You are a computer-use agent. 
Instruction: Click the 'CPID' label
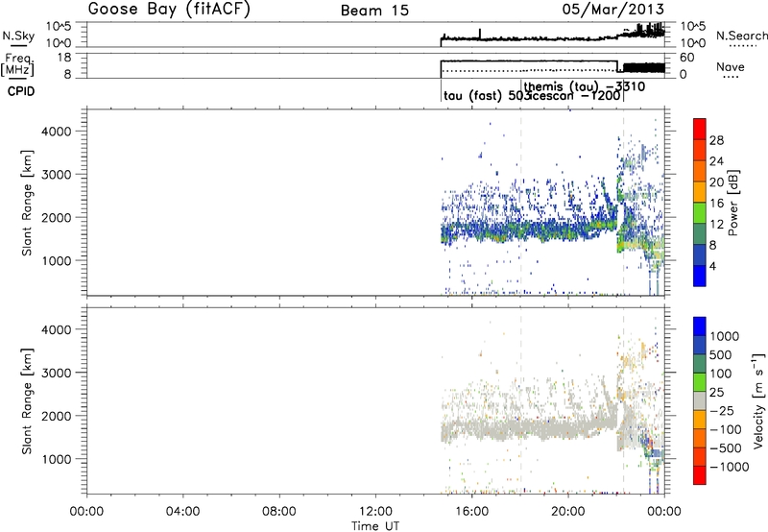click(x=21, y=91)
